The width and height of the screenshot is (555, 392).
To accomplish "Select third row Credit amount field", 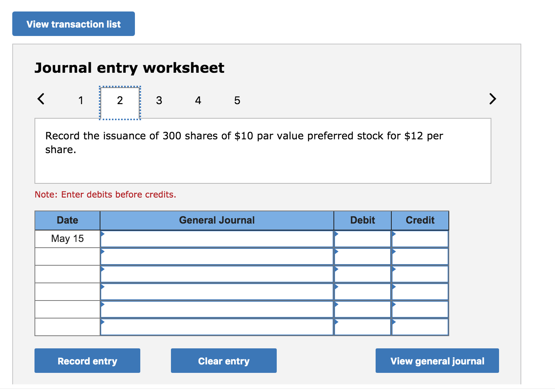I will click(420, 274).
